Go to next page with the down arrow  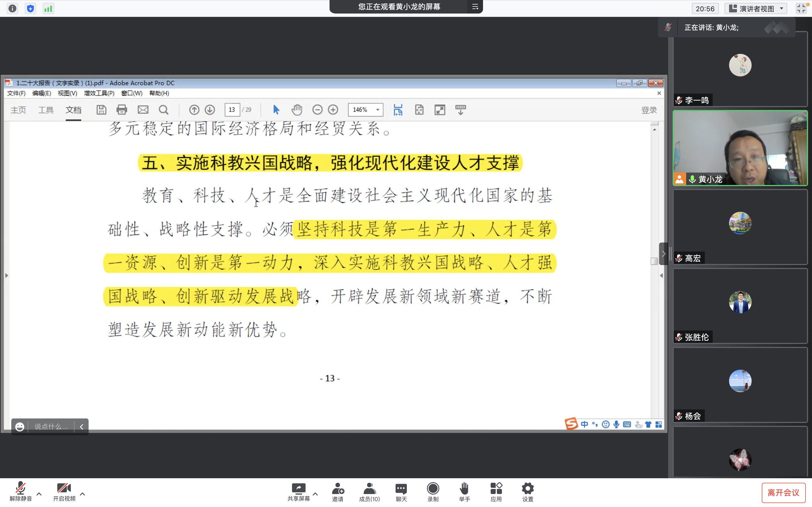[210, 110]
